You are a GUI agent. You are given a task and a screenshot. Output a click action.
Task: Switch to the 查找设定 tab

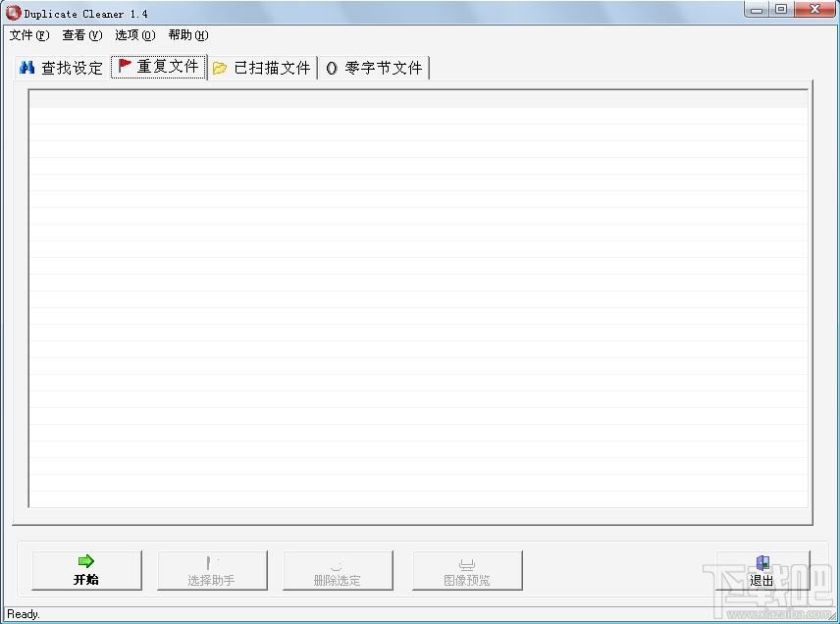[x=61, y=68]
